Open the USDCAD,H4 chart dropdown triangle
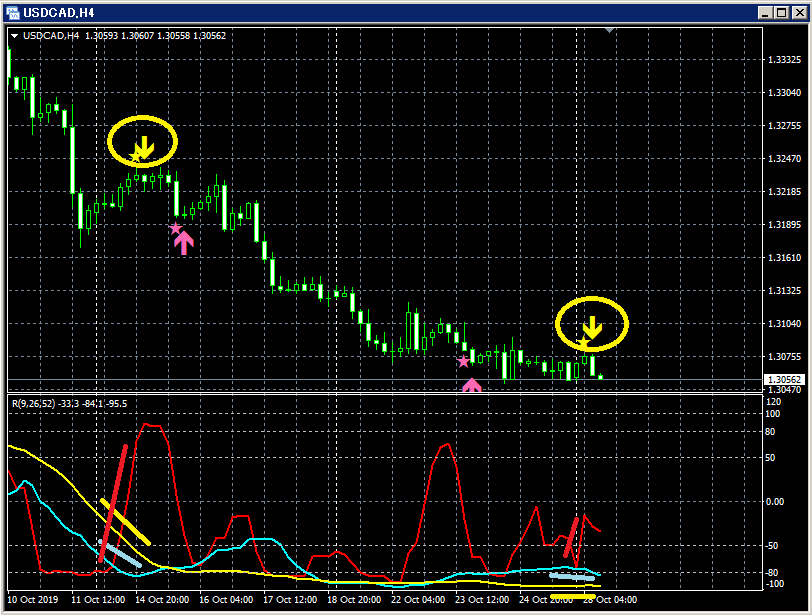This screenshot has width=812, height=615. click(14, 36)
